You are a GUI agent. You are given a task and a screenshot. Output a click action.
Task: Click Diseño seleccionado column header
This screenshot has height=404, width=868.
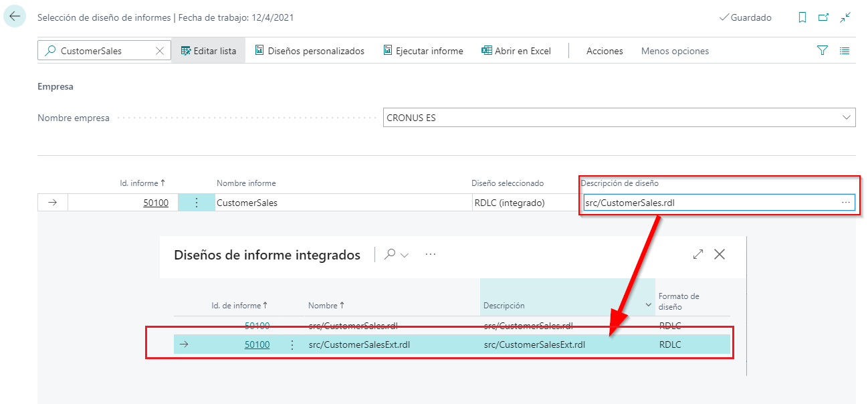point(508,183)
